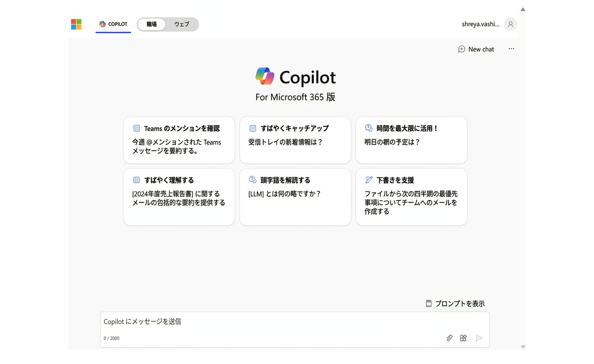Screen dimensions: 594x364
Task: Switch to the ウェブ toggle option
Action: 182,24
